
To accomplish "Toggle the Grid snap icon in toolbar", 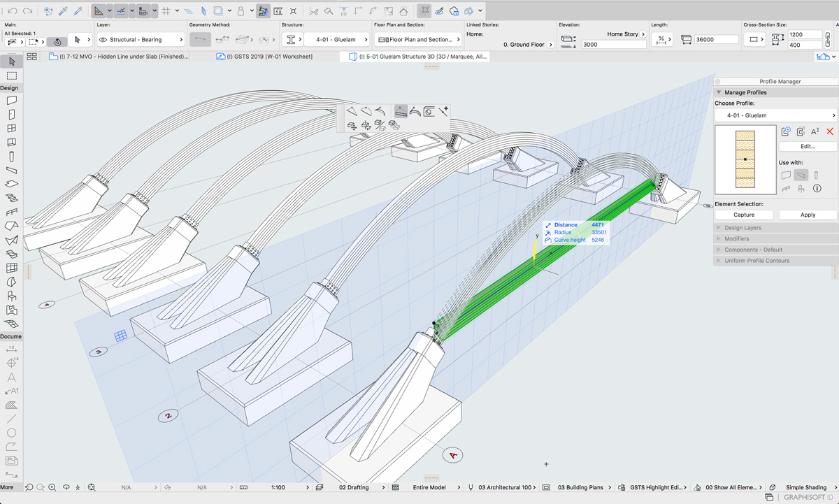I will point(166,11).
